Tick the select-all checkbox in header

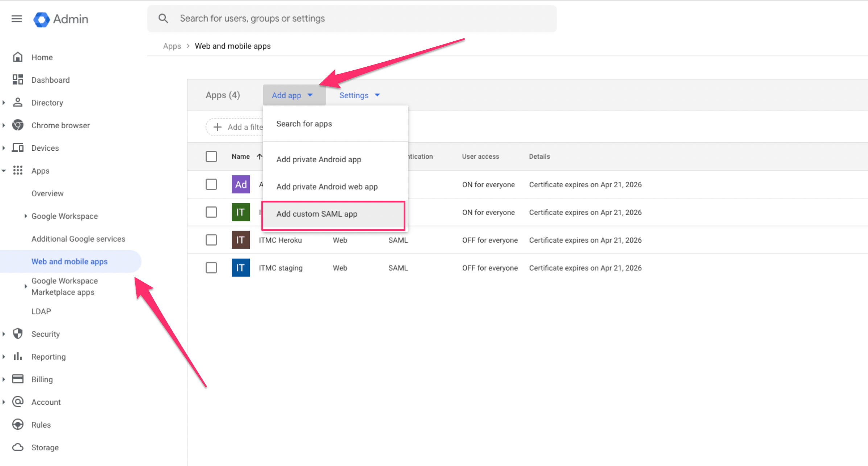coord(211,157)
